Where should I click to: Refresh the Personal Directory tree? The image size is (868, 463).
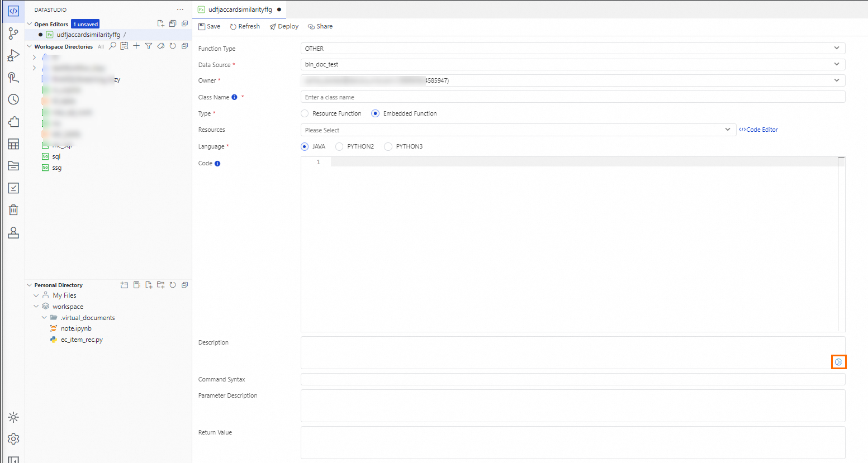point(173,285)
